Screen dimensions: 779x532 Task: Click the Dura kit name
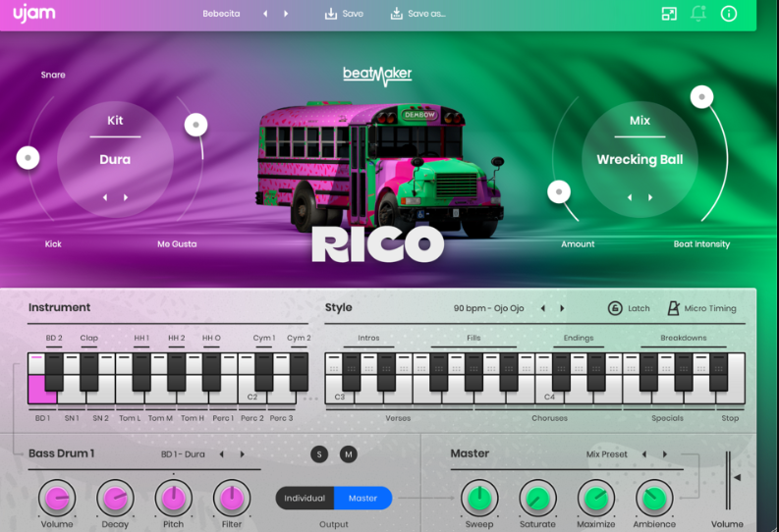tap(115, 159)
